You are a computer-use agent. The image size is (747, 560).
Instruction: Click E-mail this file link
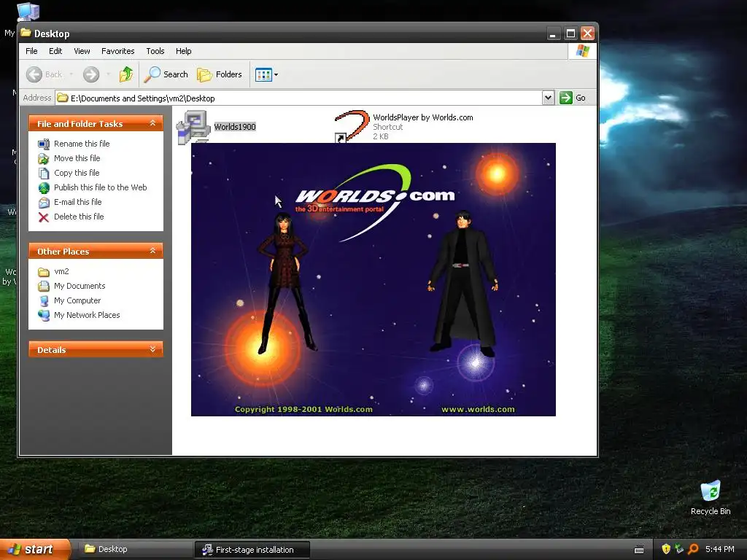(x=77, y=202)
